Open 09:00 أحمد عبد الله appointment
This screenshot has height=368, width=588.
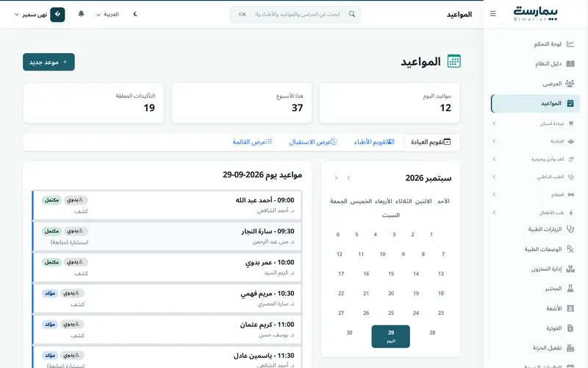(168, 205)
